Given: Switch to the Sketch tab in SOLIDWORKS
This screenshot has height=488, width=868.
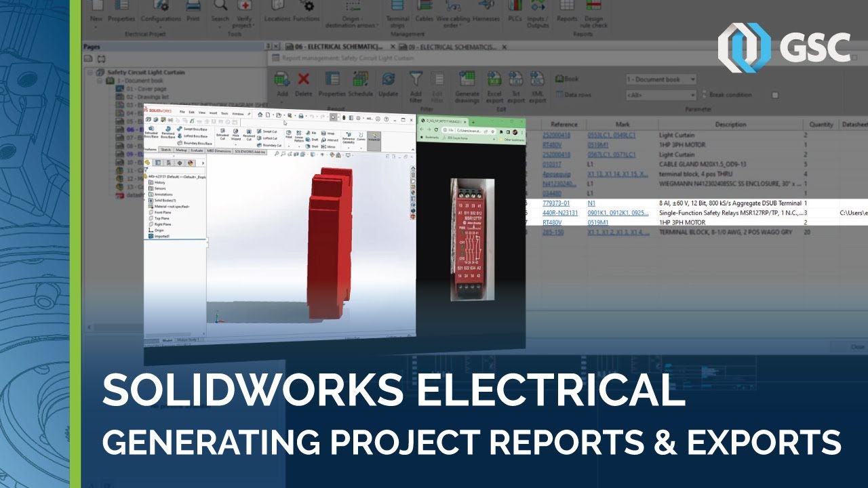Looking at the screenshot, I should [166, 150].
